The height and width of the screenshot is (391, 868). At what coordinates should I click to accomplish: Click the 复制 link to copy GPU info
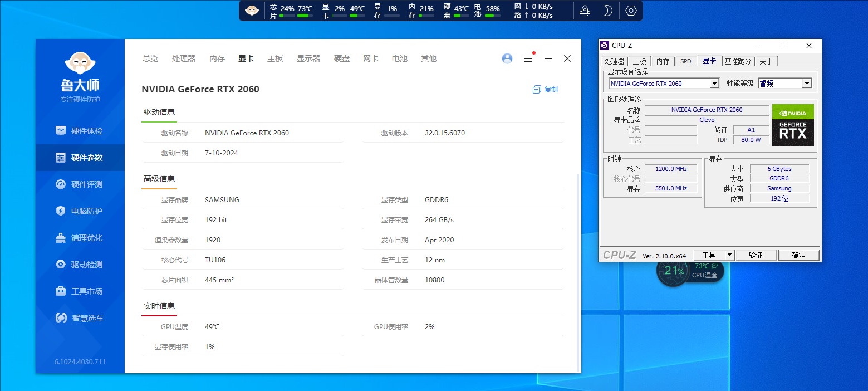545,89
